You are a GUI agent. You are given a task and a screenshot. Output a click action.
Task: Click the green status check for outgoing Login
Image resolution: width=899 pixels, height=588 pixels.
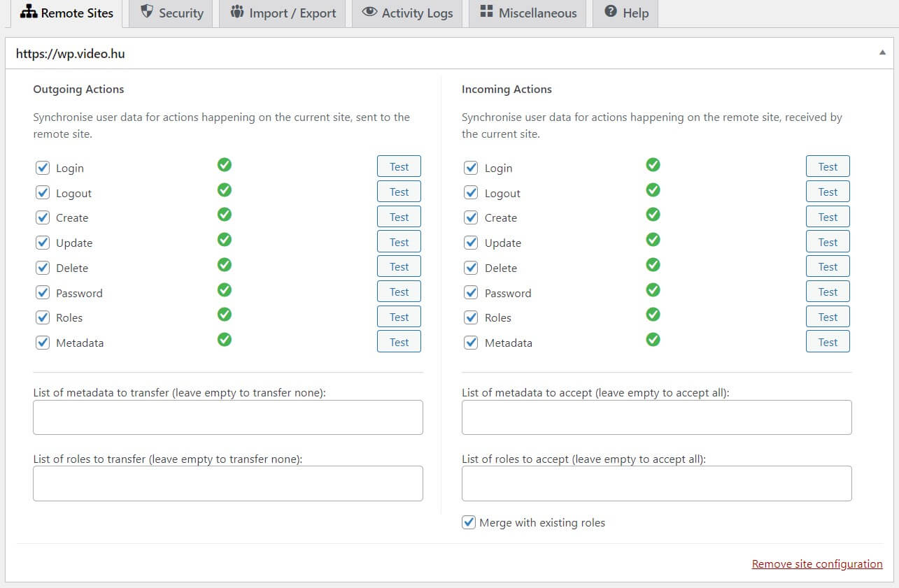[225, 165]
